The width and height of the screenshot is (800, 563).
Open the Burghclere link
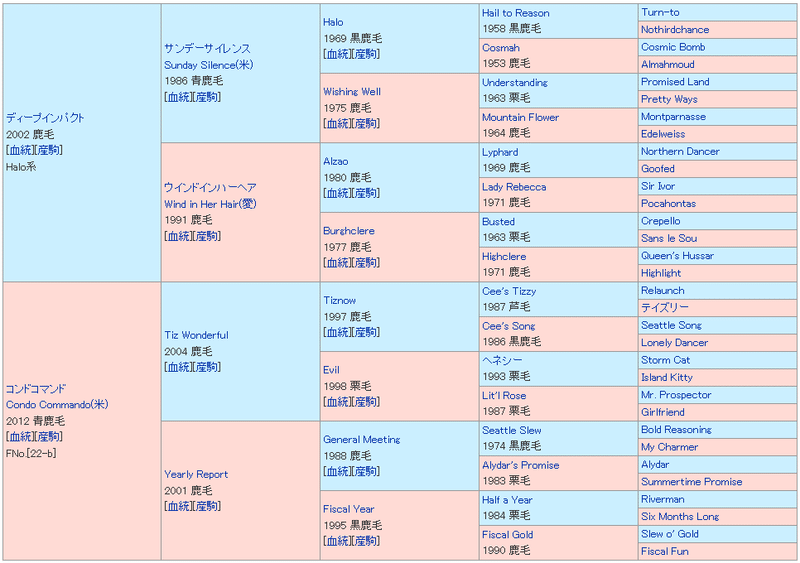pos(349,231)
